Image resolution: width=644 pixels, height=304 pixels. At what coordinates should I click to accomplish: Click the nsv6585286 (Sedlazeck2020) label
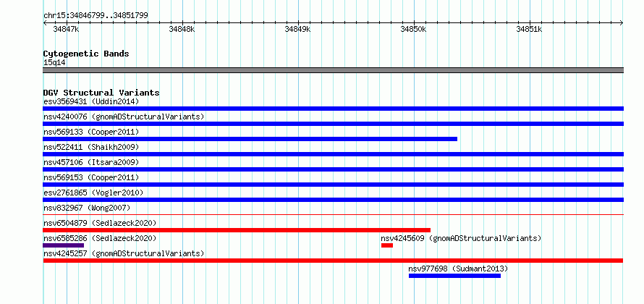click(100, 238)
